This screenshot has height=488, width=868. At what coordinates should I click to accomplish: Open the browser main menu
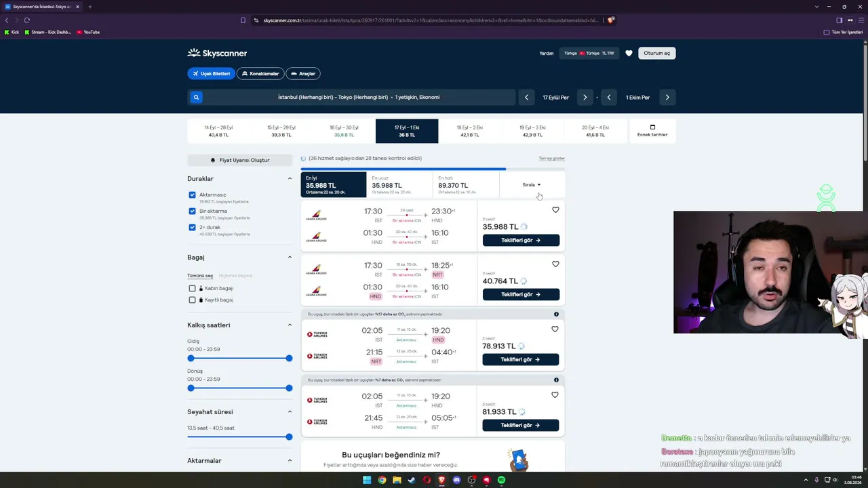click(x=861, y=20)
